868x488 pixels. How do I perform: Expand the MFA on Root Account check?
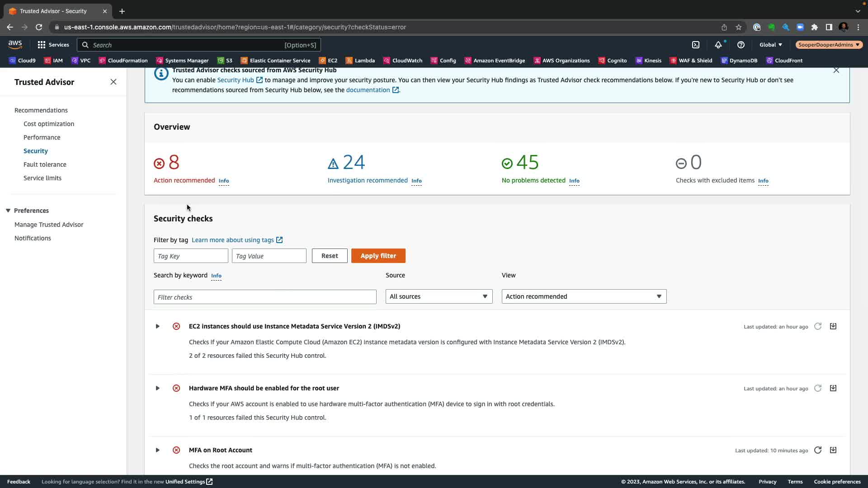[x=157, y=450]
